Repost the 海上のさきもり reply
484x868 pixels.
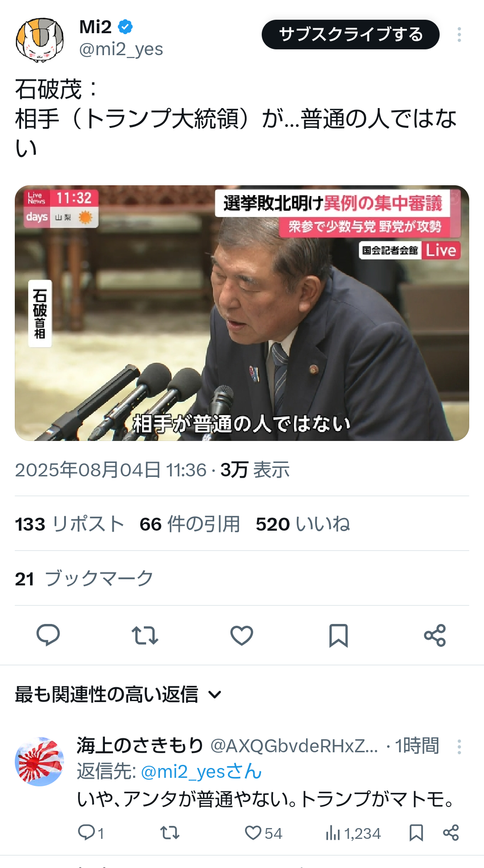(x=170, y=833)
